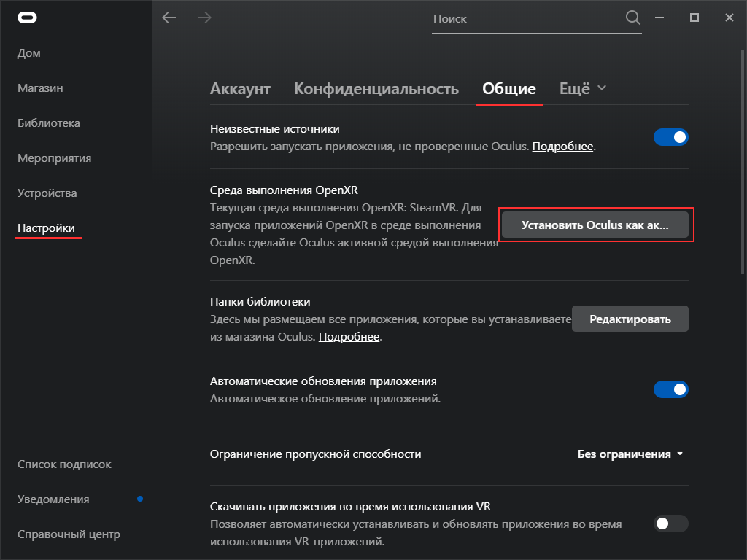Expand the Ещё tab dropdown

(582, 89)
